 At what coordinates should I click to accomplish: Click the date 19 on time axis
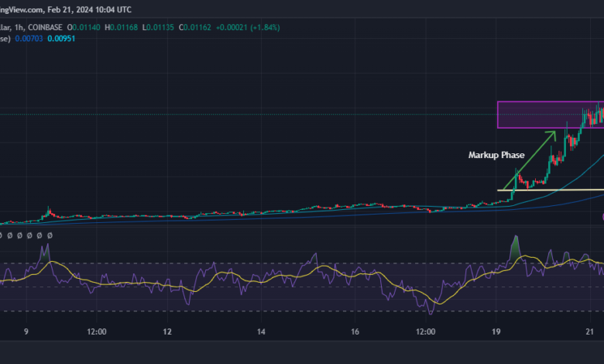[x=496, y=331]
